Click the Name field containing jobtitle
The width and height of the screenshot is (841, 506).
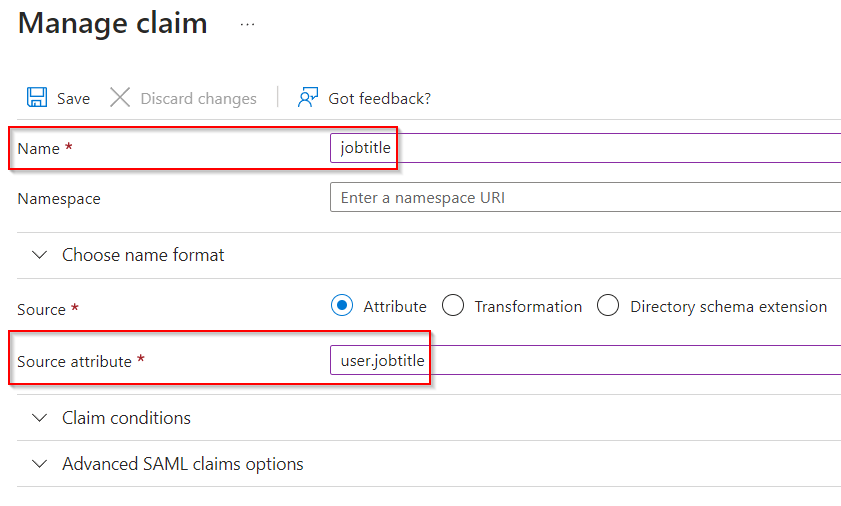pos(585,148)
